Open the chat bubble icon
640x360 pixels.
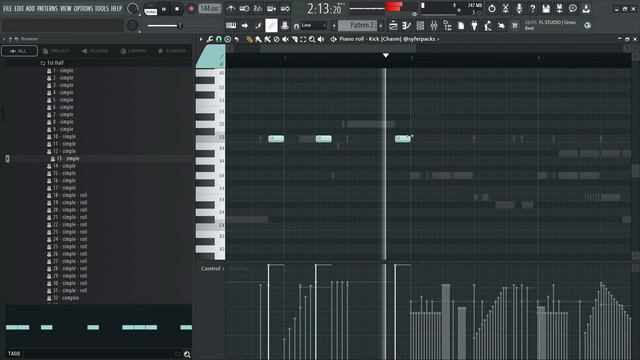tap(573, 8)
